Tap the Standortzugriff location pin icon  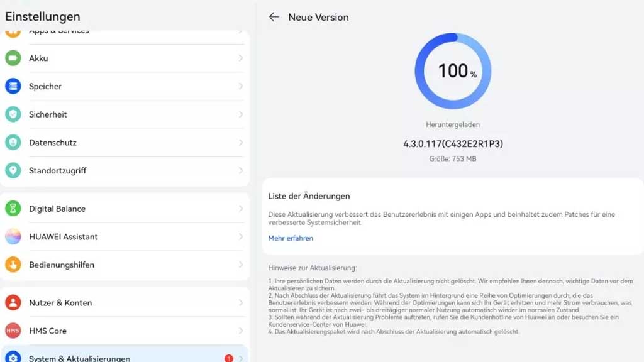pos(13,171)
